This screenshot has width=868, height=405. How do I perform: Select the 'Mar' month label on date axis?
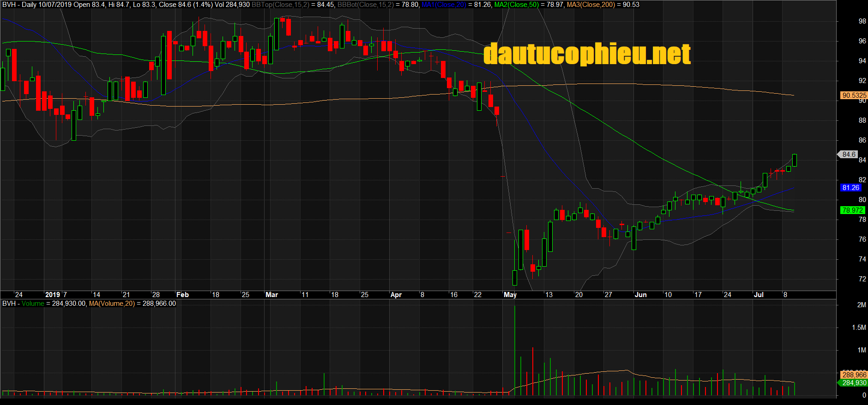(x=272, y=295)
